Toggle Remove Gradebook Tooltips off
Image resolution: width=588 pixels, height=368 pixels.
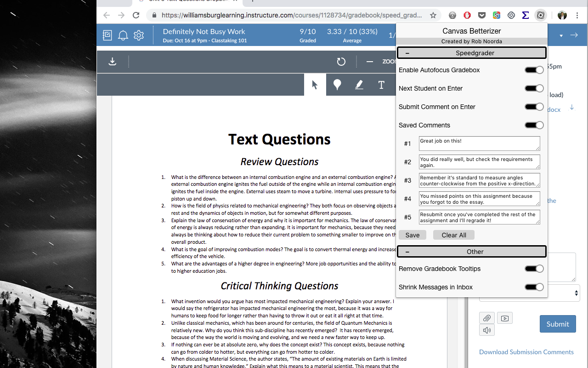pyautogui.click(x=534, y=269)
